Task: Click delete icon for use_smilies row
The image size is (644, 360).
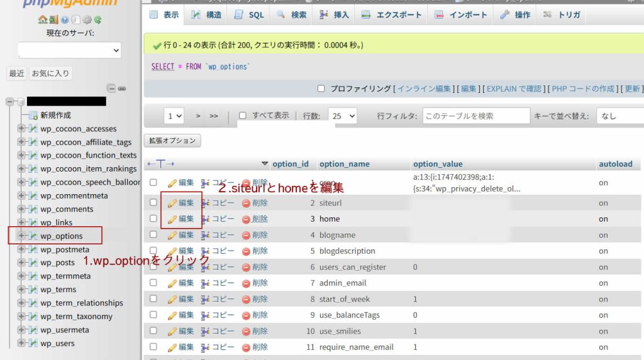Action: [x=246, y=331]
